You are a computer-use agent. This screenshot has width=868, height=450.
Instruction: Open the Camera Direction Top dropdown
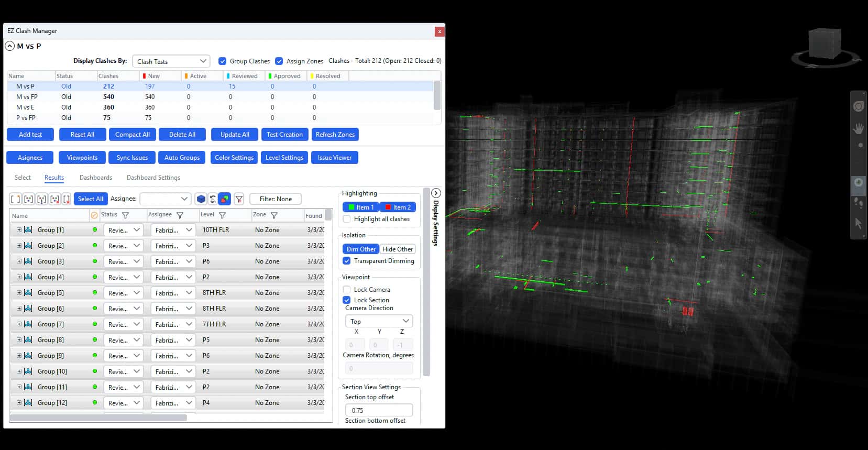[x=379, y=321]
